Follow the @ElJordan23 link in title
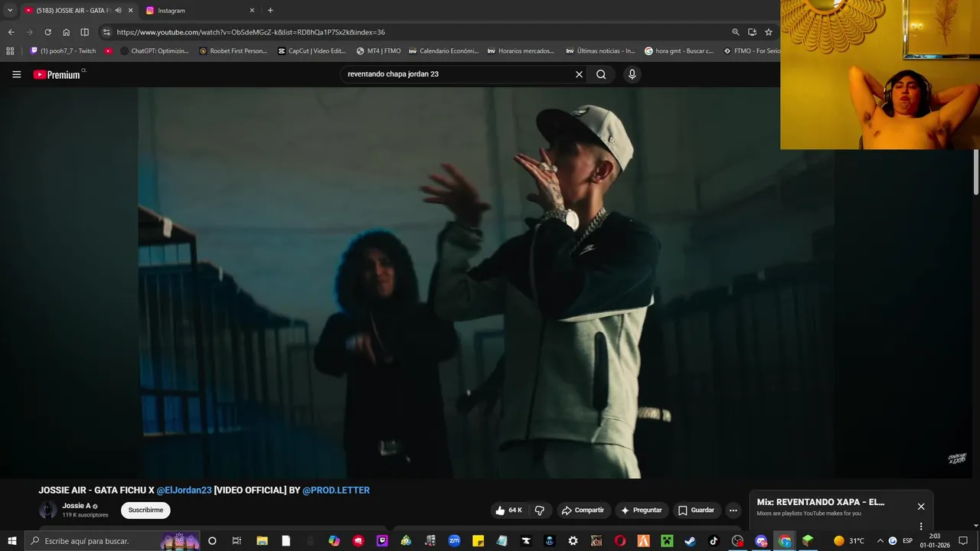 coord(184,490)
